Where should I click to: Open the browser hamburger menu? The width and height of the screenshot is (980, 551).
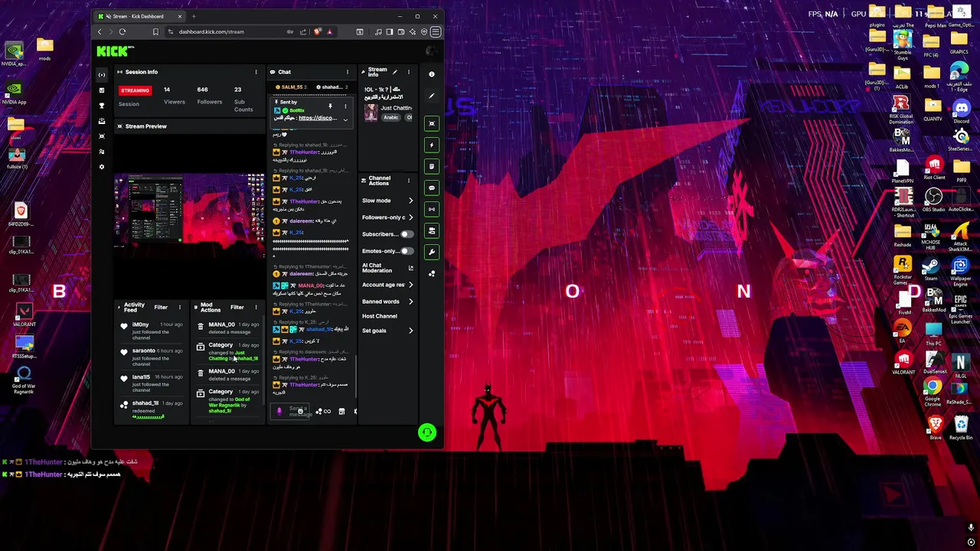[436, 32]
